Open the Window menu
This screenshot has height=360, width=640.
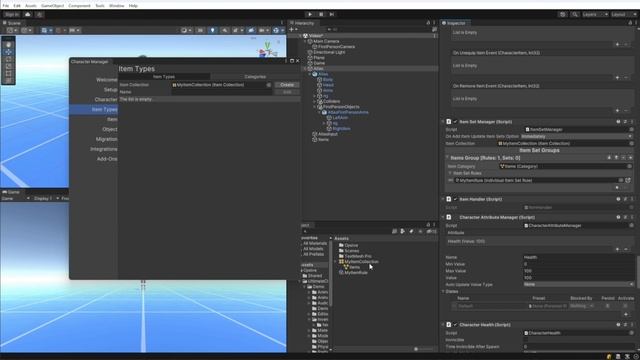tap(116, 6)
